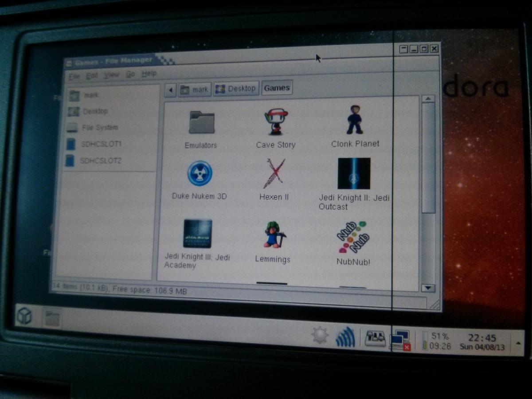Go to Desktop in the path bar

coord(236,89)
